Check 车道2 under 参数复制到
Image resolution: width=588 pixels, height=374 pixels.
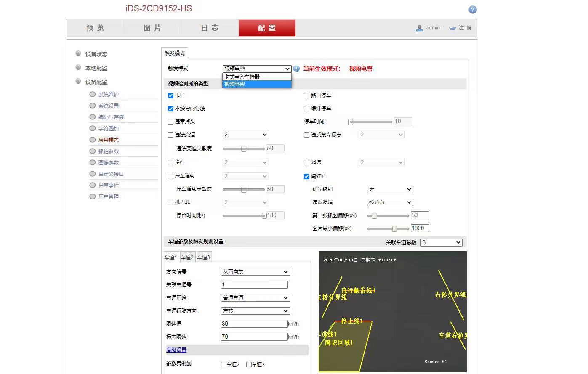pos(223,365)
